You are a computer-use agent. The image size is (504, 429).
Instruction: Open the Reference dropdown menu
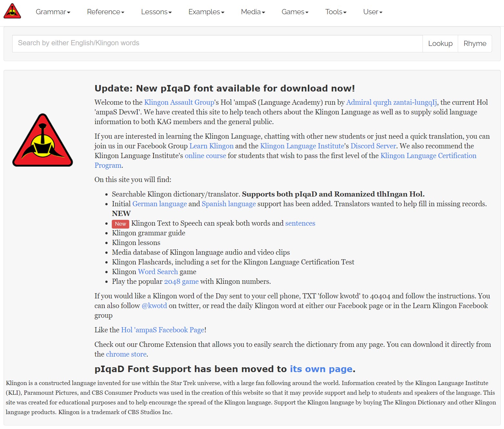[x=106, y=12]
